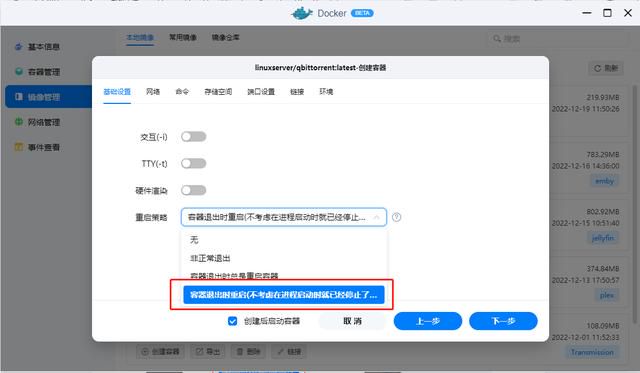This screenshot has width=640, height=373.
Task: Turn on the TTY(-t) toggle
Action: 193,164
